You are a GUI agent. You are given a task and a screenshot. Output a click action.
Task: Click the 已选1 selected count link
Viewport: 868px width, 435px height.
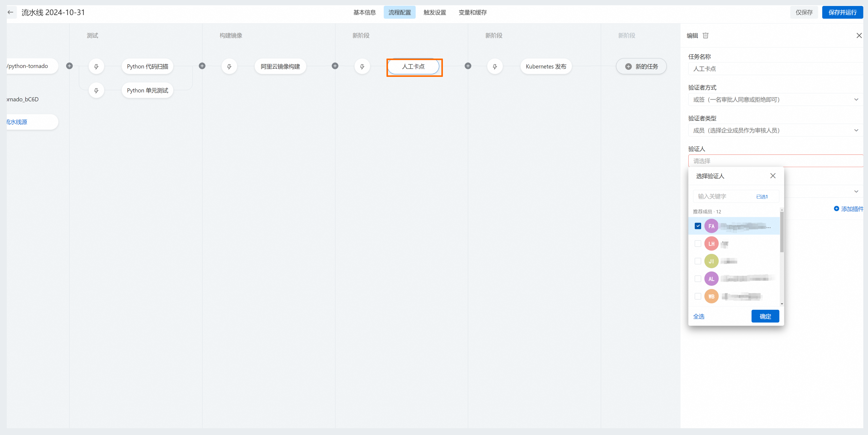coord(762,197)
